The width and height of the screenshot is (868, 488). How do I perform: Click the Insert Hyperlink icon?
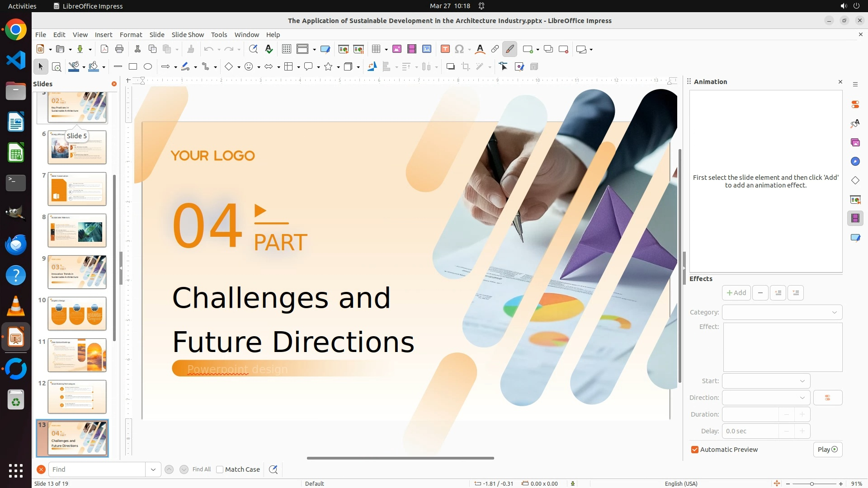(x=495, y=49)
